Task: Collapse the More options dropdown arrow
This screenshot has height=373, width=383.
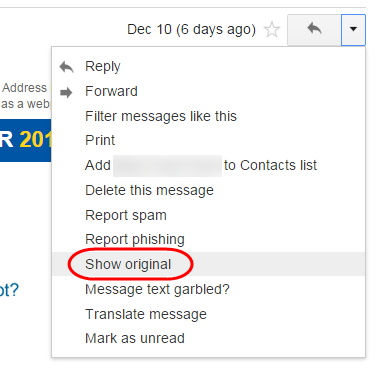Action: click(353, 30)
